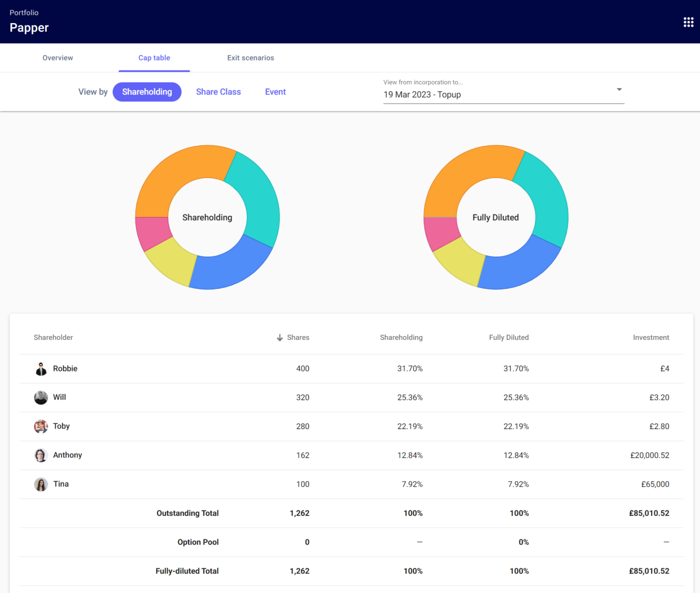Click Robbie's 400 shares value
Viewport: 700px width, 593px height.
(302, 368)
